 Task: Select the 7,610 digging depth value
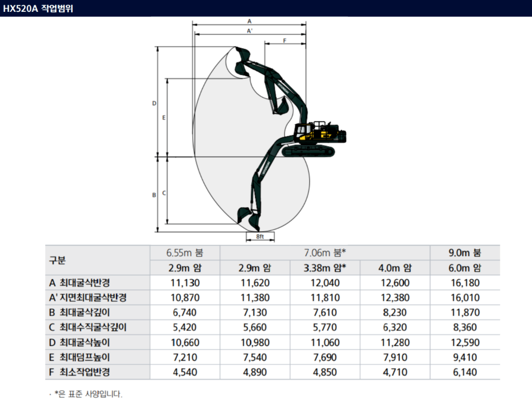click(325, 312)
